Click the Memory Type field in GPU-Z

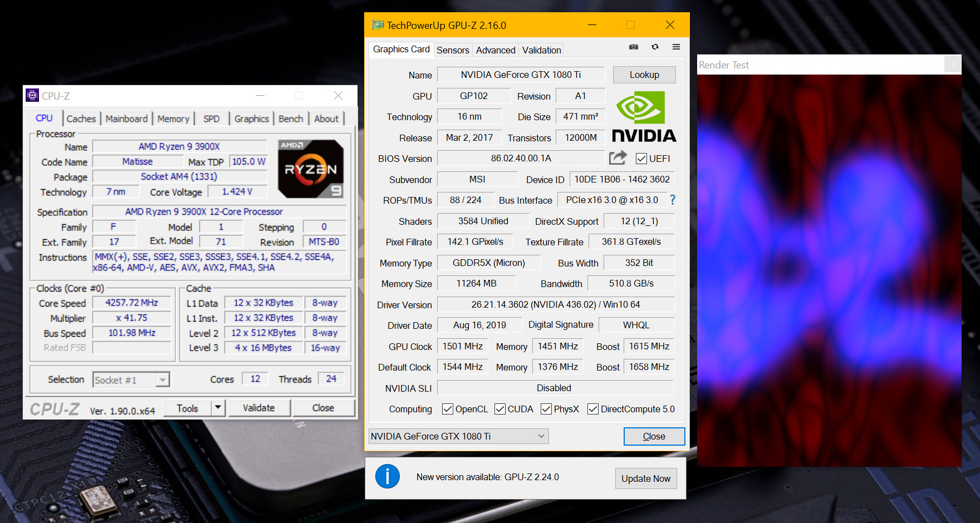tap(489, 263)
